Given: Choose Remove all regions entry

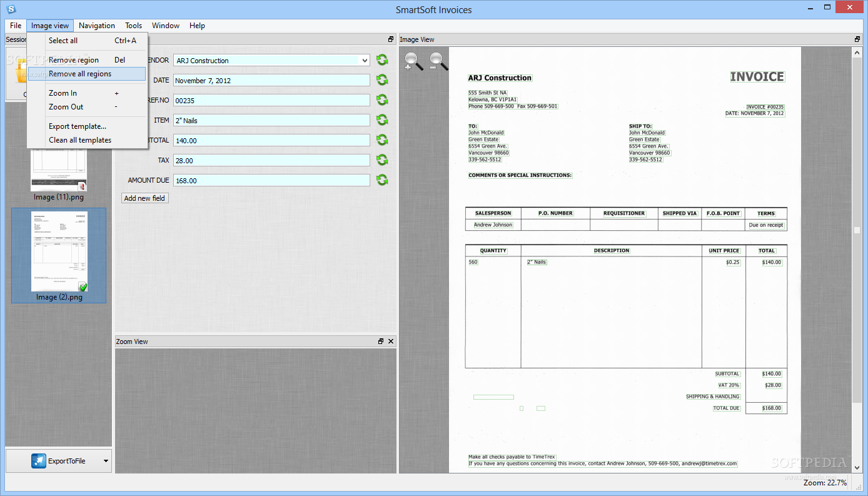Looking at the screenshot, I should coord(87,74).
